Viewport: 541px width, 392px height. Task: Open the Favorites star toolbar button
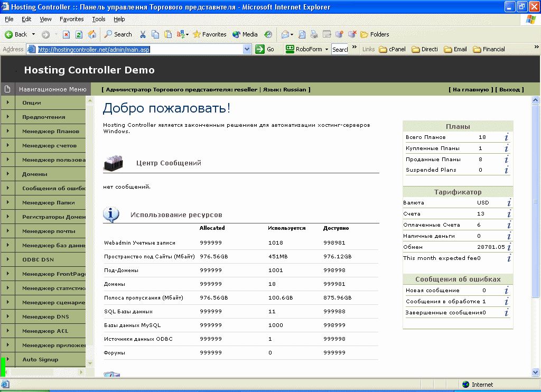(x=209, y=34)
